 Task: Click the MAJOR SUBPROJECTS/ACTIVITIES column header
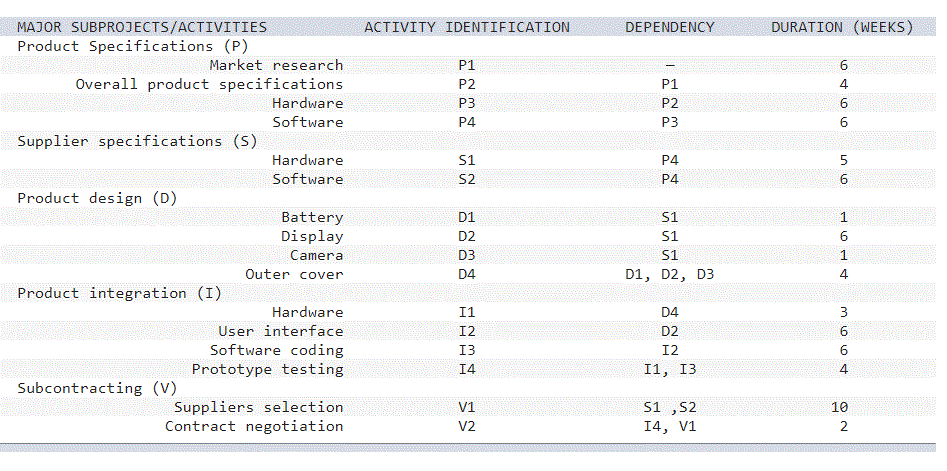[142, 27]
